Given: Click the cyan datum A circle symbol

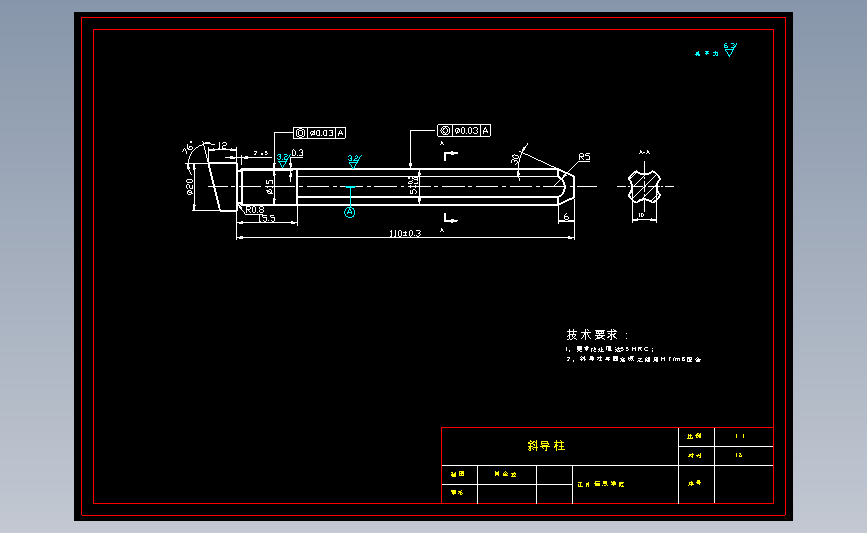Looking at the screenshot, I should pos(349,212).
